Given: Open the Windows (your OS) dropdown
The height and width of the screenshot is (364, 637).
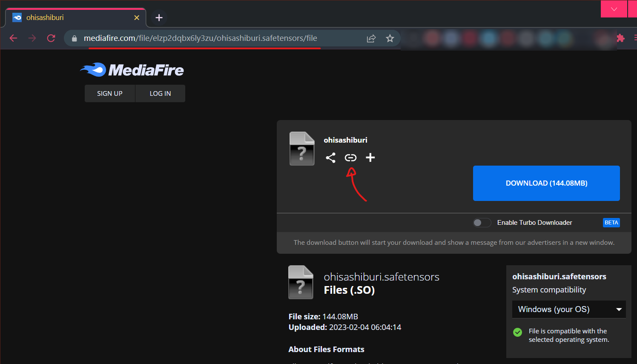Looking at the screenshot, I should point(569,310).
